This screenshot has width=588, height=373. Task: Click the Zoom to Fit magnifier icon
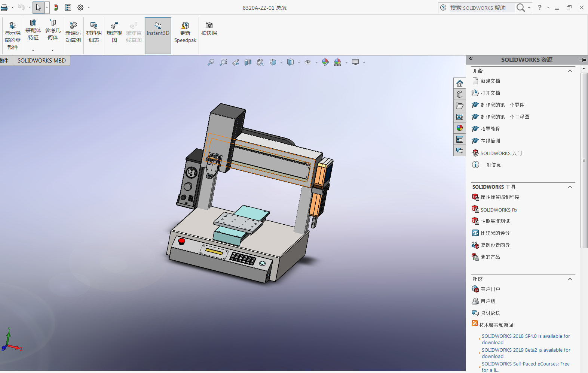(x=211, y=63)
